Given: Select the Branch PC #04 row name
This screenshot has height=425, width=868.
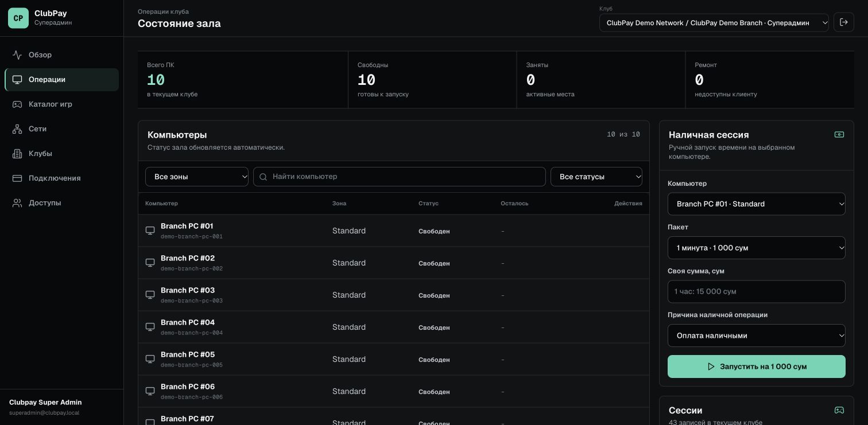Looking at the screenshot, I should click(x=188, y=322).
